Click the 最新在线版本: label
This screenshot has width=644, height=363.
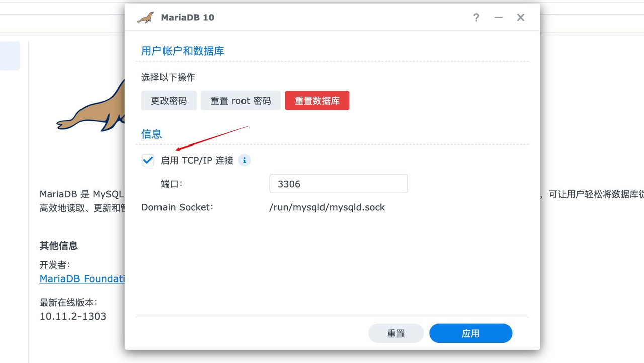(x=68, y=303)
